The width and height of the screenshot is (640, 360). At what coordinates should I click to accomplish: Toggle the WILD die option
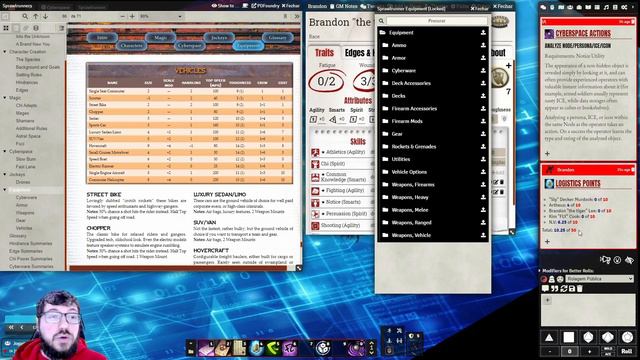[607, 349]
